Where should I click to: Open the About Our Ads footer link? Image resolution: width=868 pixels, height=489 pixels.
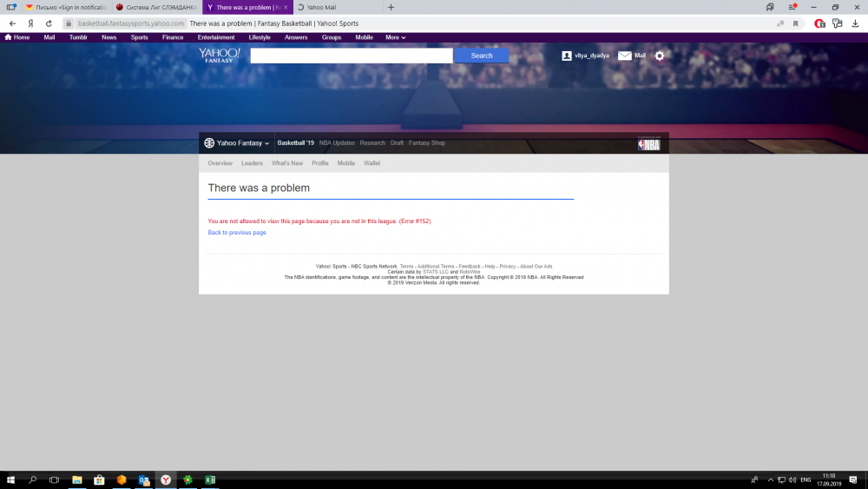point(536,267)
